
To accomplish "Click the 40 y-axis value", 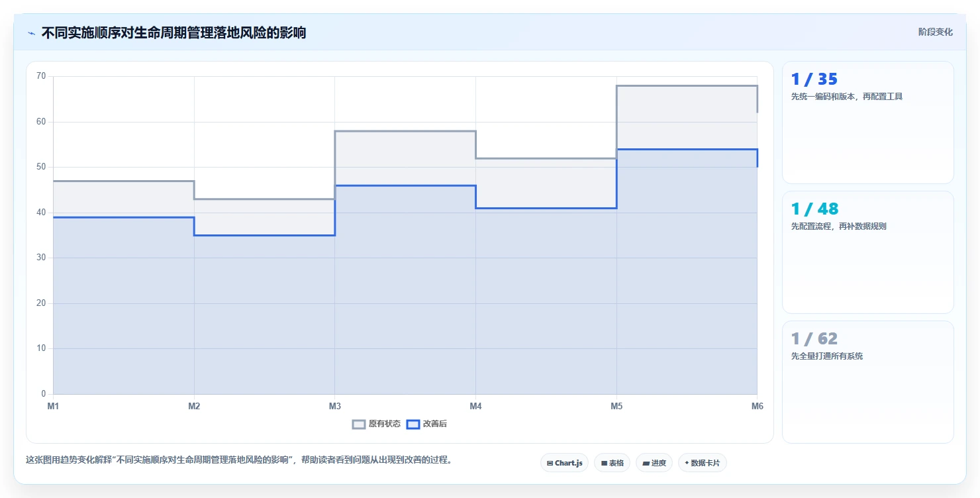I will point(41,213).
